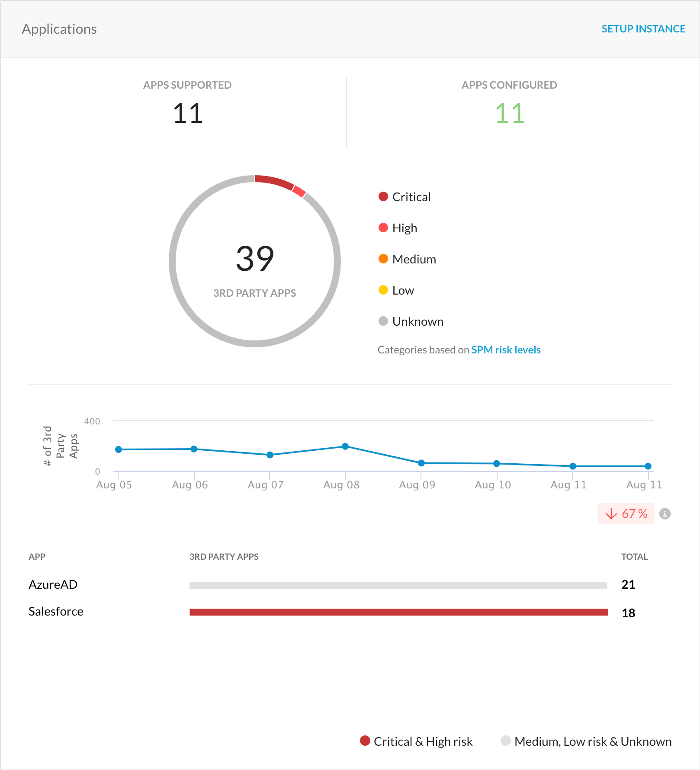Viewport: 700px width, 770px height.
Task: Click the High risk legend dot
Action: pos(383,228)
